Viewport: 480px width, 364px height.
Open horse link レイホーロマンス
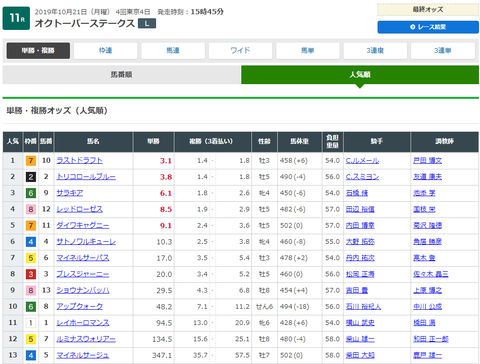coord(83,323)
